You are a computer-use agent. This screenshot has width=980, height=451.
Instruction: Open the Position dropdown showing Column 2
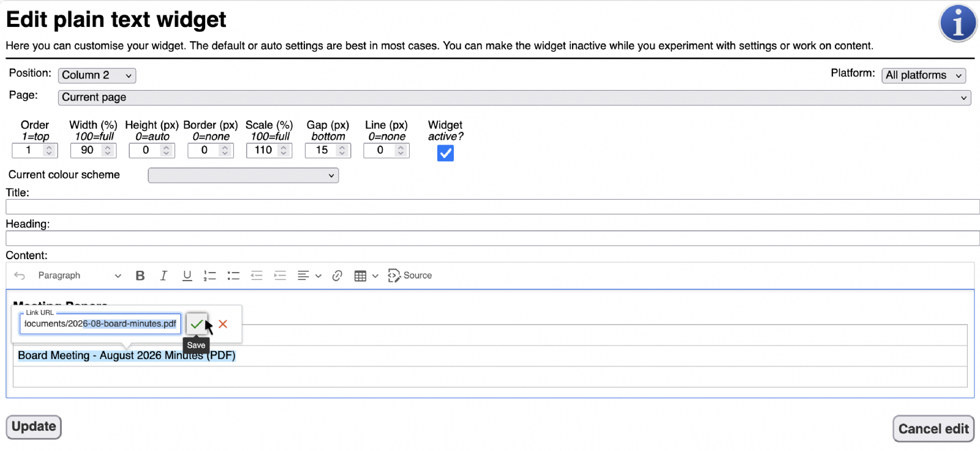pyautogui.click(x=97, y=75)
